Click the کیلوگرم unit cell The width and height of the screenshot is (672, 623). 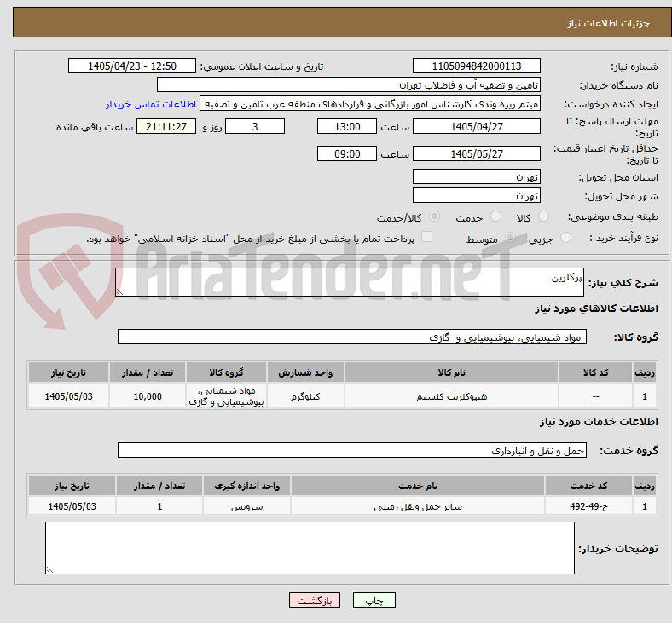[x=305, y=396]
